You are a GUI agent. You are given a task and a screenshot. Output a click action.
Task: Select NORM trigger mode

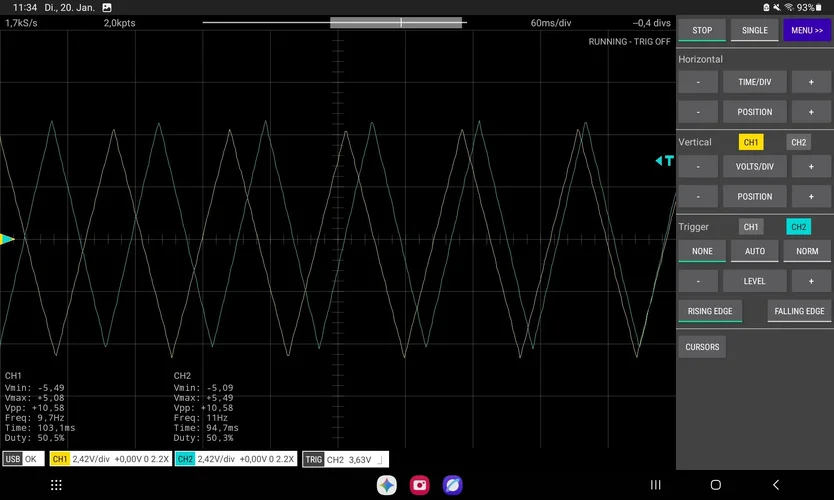(806, 252)
